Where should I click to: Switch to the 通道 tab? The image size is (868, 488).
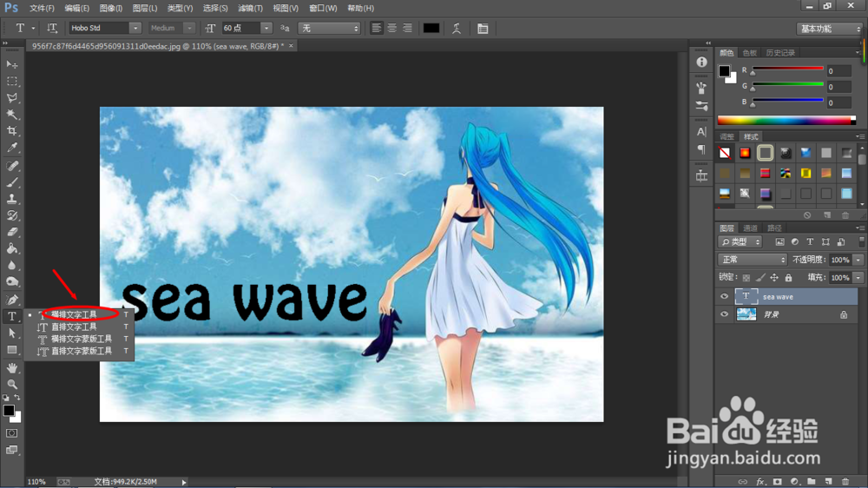[750, 228]
